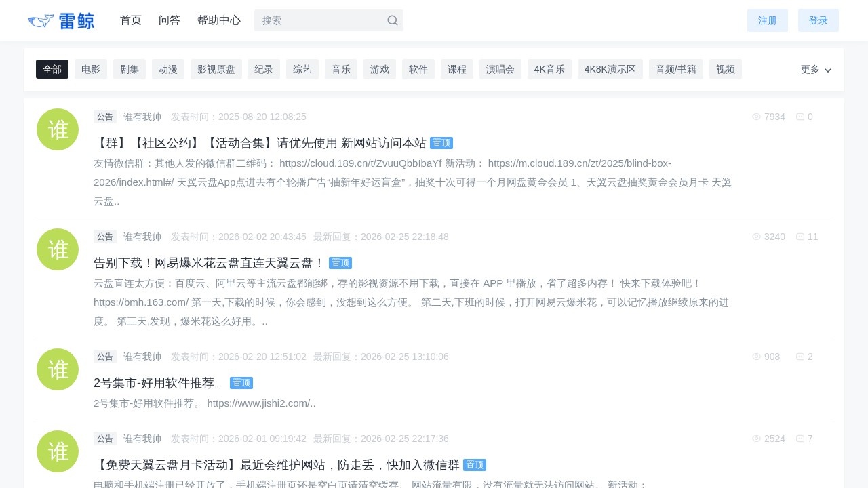This screenshot has height=488, width=868.
Task: Select the 电影 category tab
Action: (91, 69)
